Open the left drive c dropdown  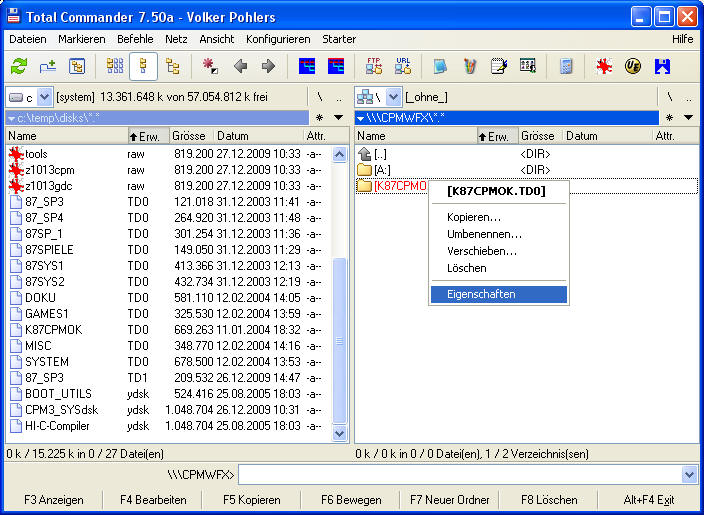44,97
